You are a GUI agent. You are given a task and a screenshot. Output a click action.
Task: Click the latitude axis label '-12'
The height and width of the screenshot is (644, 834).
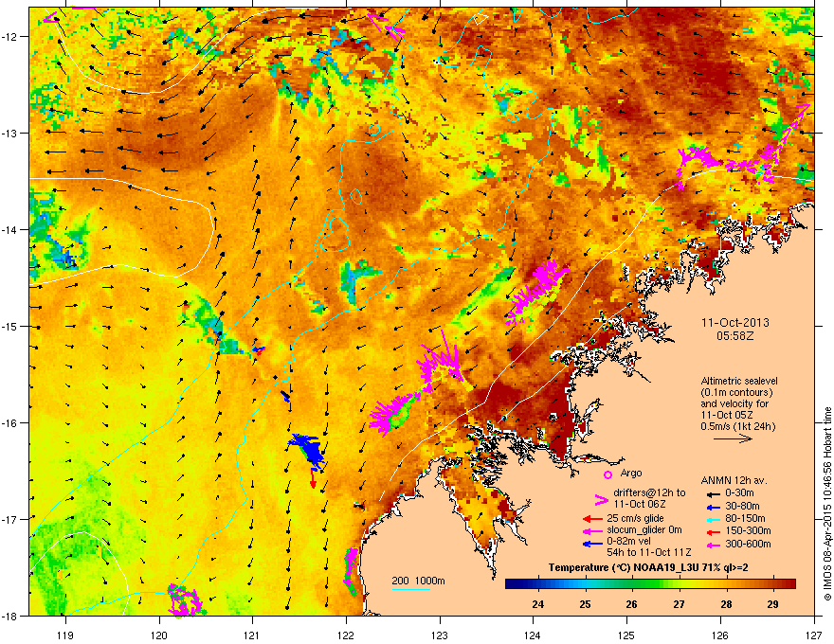[x=10, y=37]
